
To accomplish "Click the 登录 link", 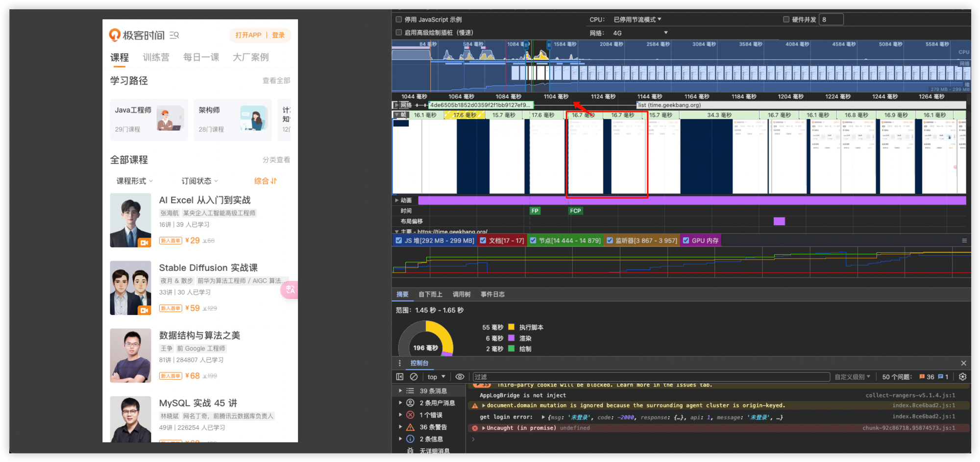I will [278, 35].
